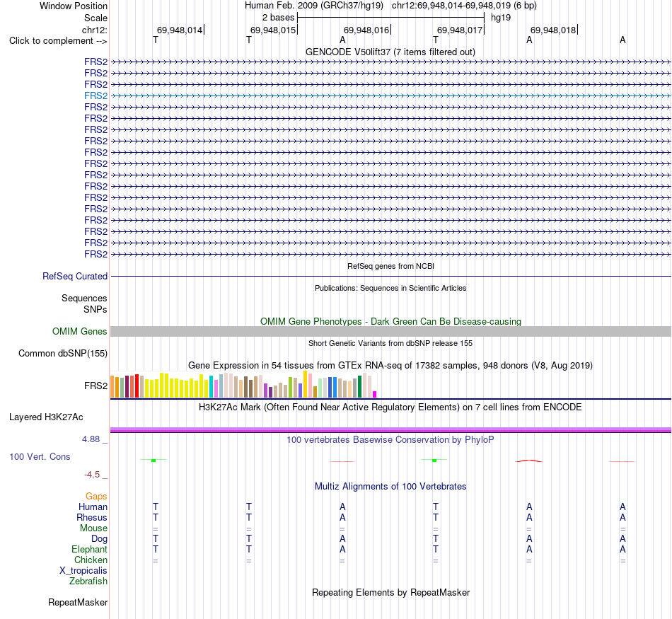Click the hg19 label beside the scale bar
This screenshot has width=672, height=619.
click(x=501, y=18)
